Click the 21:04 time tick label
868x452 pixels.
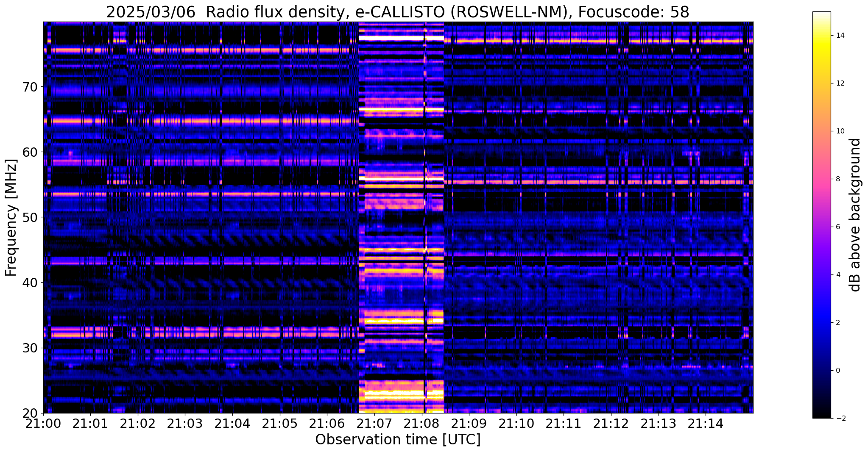tap(232, 423)
